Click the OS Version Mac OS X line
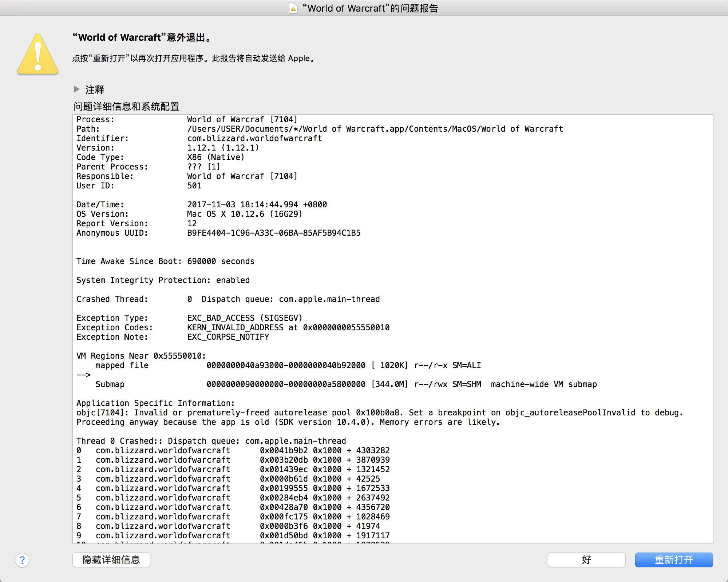Viewport: 728px width, 582px height. [245, 214]
